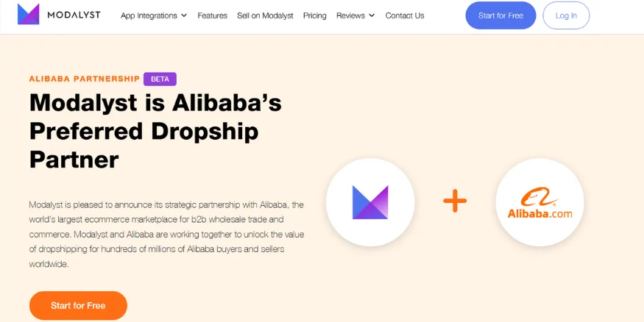Viewport: 644px width, 322px height.
Task: Click the blue Start for Free button
Action: coord(500,15)
